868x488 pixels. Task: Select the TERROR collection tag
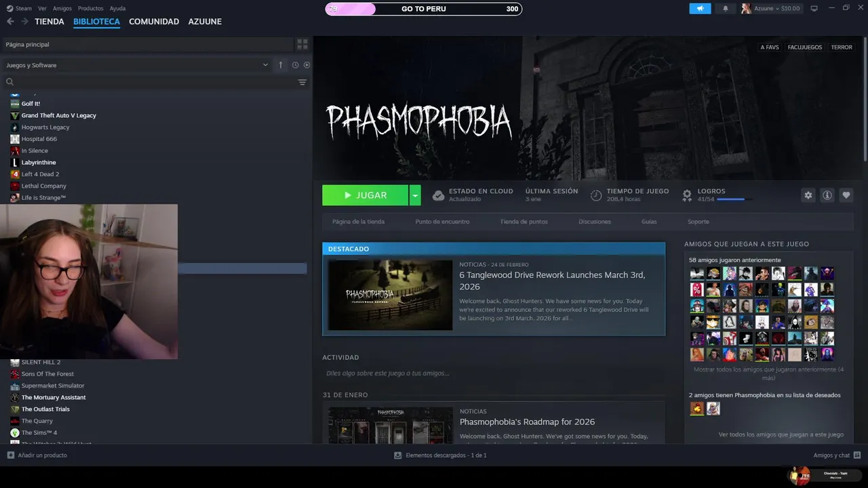point(842,47)
